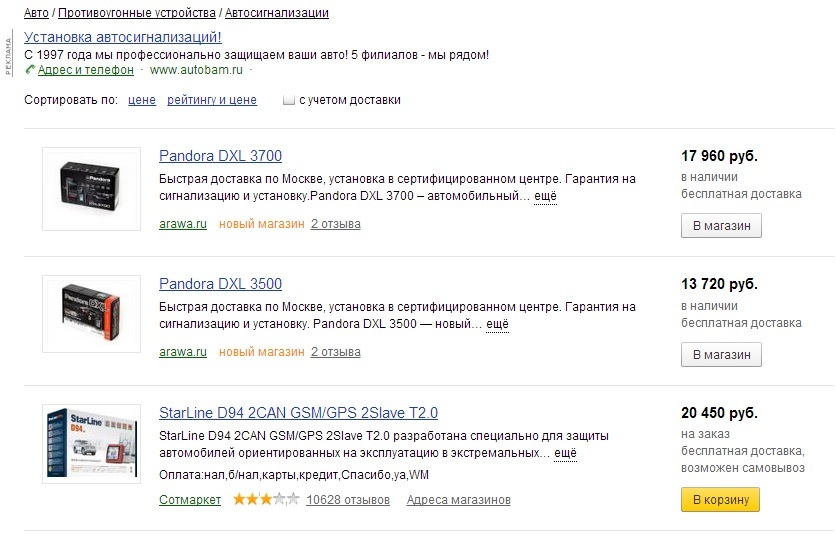This screenshot has width=836, height=534.
Task: Open the '10628 отзывов' reviews link
Action: click(x=348, y=500)
